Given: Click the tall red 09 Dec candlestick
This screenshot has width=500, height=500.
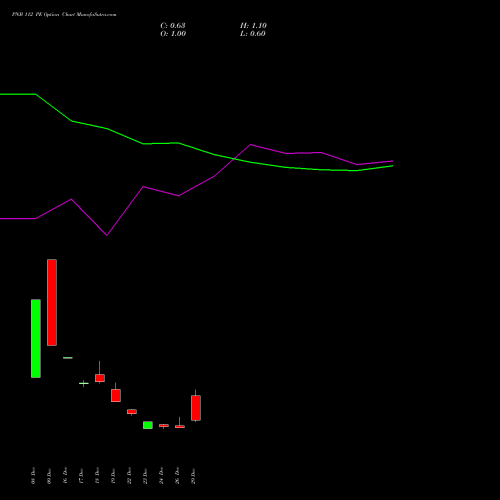Looking at the screenshot, I should (x=52, y=302).
